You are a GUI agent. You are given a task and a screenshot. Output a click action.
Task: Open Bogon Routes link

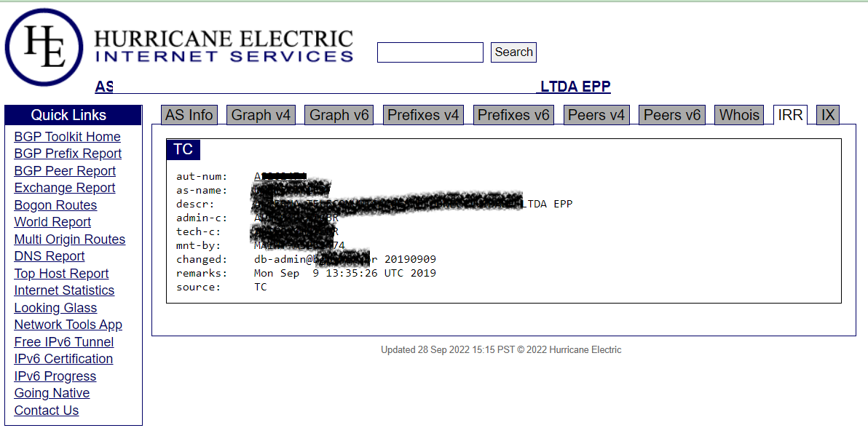pos(55,205)
